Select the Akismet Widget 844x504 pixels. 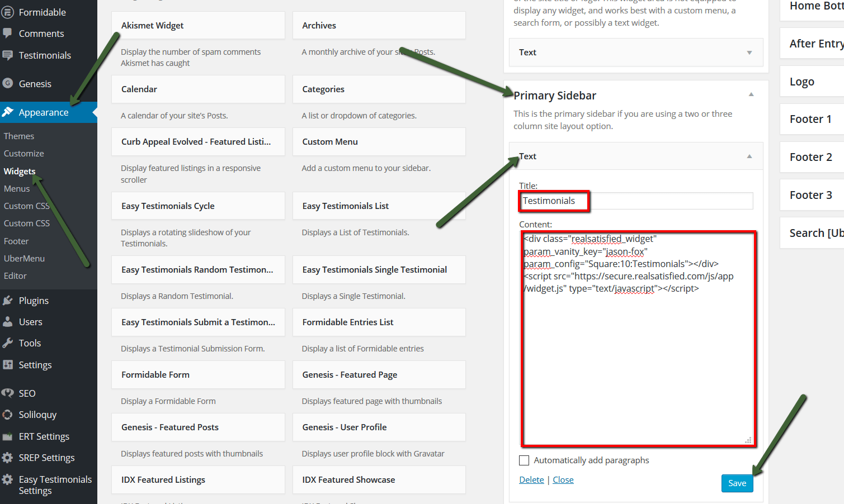198,26
